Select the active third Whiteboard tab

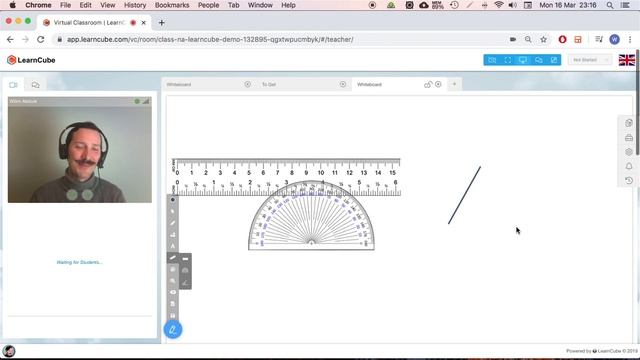[x=369, y=84]
